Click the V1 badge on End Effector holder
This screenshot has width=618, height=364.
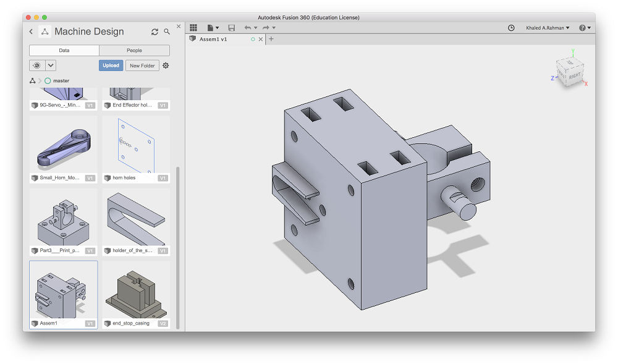click(163, 105)
